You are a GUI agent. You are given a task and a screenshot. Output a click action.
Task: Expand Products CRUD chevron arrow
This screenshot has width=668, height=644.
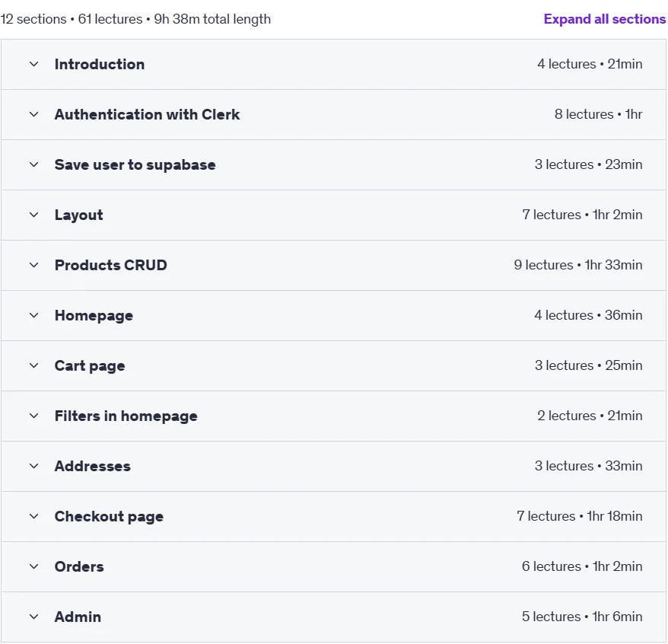[x=34, y=265]
